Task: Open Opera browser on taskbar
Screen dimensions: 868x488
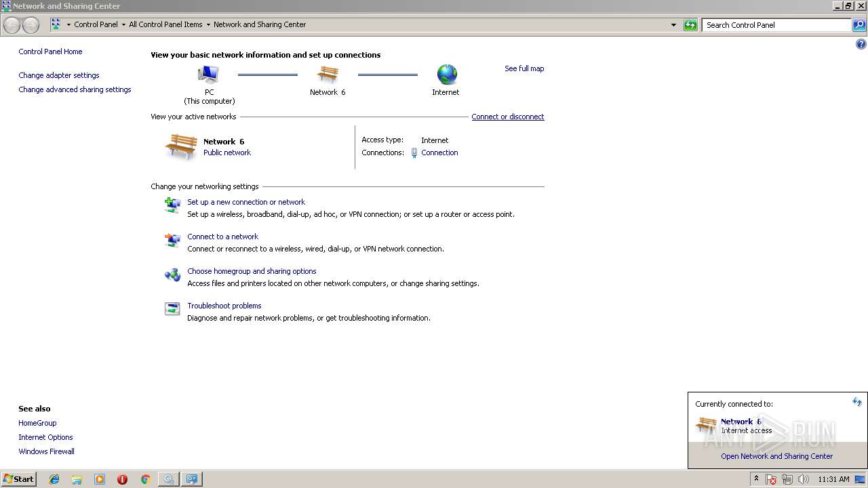Action: [122, 479]
